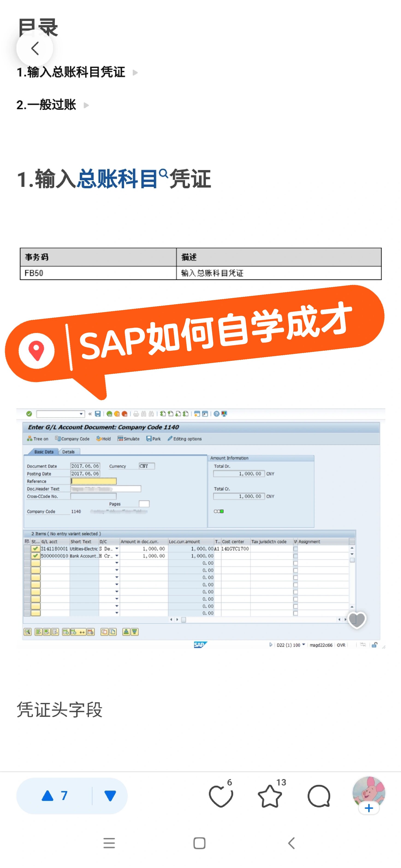
Task: Tap the 凭证头字段 paragraph text
Action: tap(60, 710)
